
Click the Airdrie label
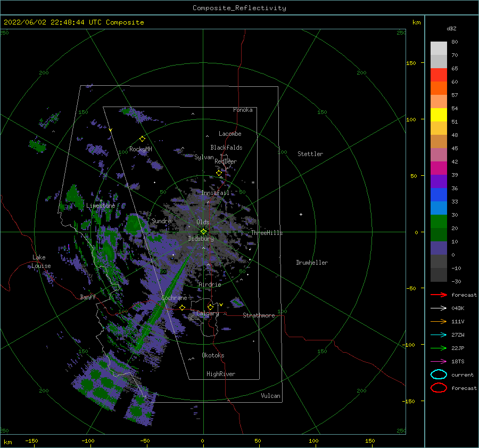(210, 284)
